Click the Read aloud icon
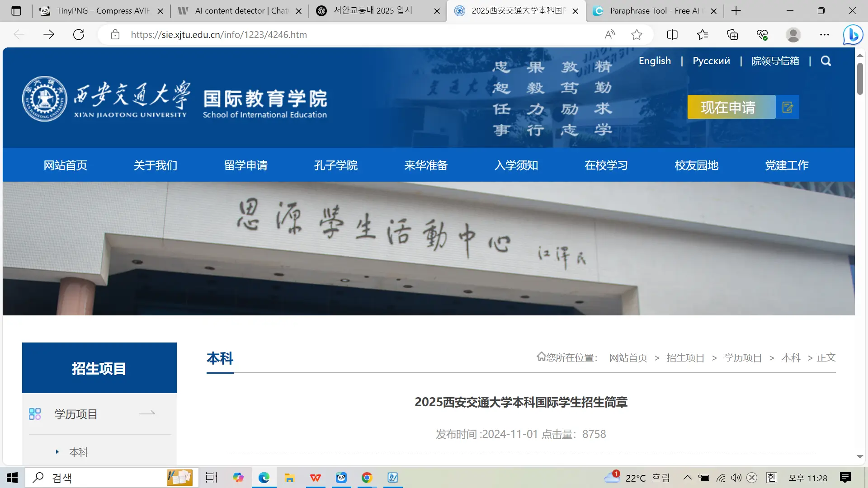Image resolution: width=868 pixels, height=488 pixels. coord(609,34)
